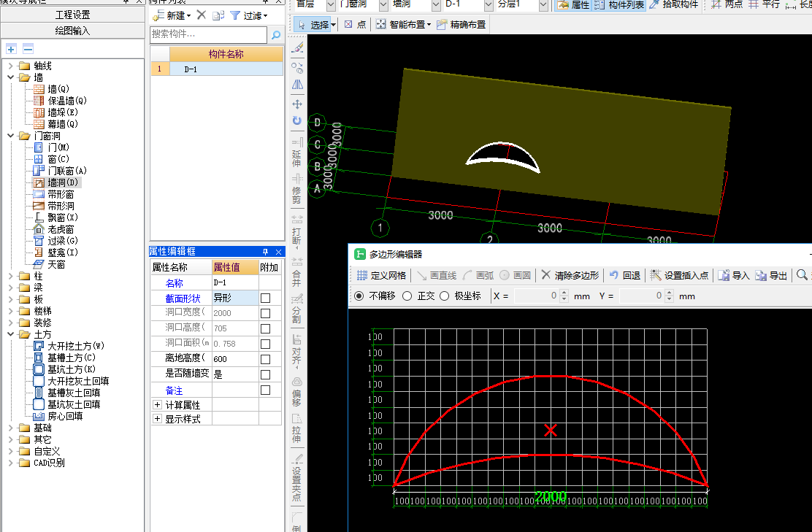
Task: Click 点 placement tool
Action: 355,24
